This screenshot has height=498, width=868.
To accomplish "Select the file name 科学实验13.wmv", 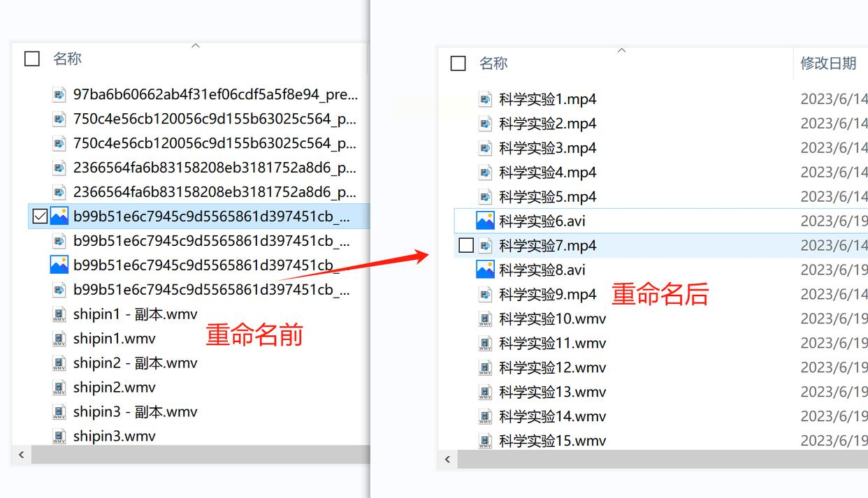I will (x=553, y=393).
